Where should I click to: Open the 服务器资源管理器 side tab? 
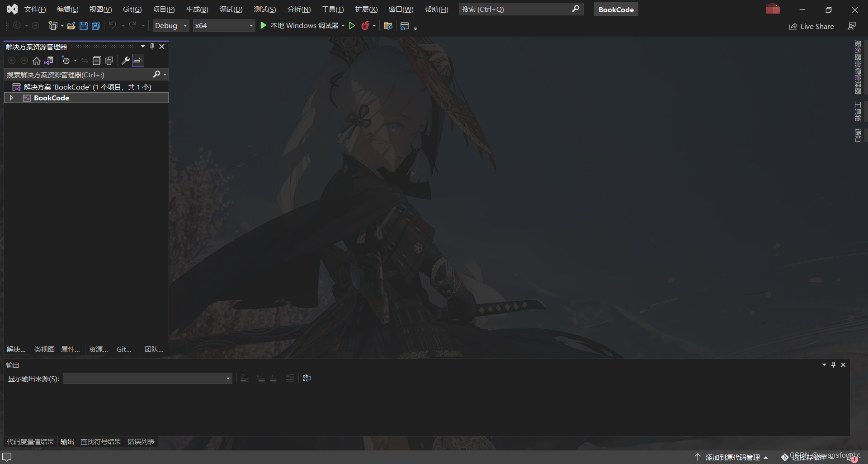coord(857,67)
